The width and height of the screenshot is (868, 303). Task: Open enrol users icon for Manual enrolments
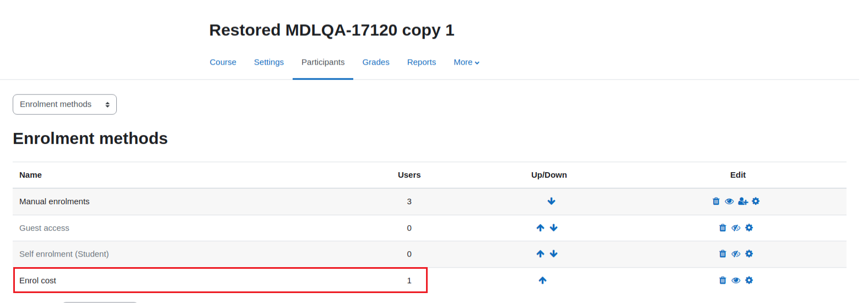tap(743, 201)
